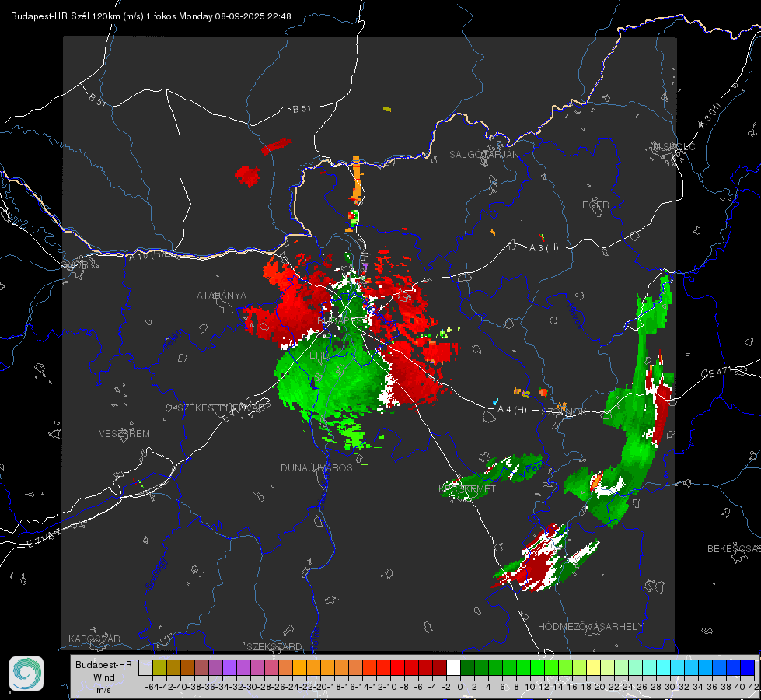The image size is (761, 700).
Task: Click the VESZPRÉM city label
Action: tap(124, 434)
